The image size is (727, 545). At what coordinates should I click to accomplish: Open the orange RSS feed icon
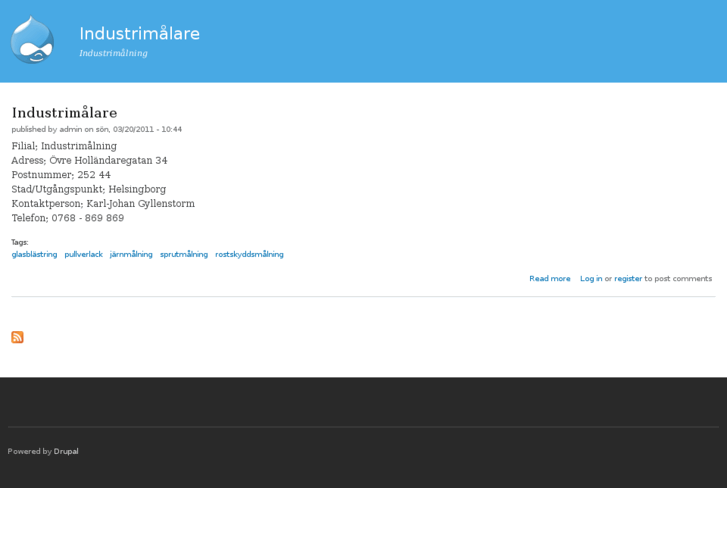(x=17, y=337)
